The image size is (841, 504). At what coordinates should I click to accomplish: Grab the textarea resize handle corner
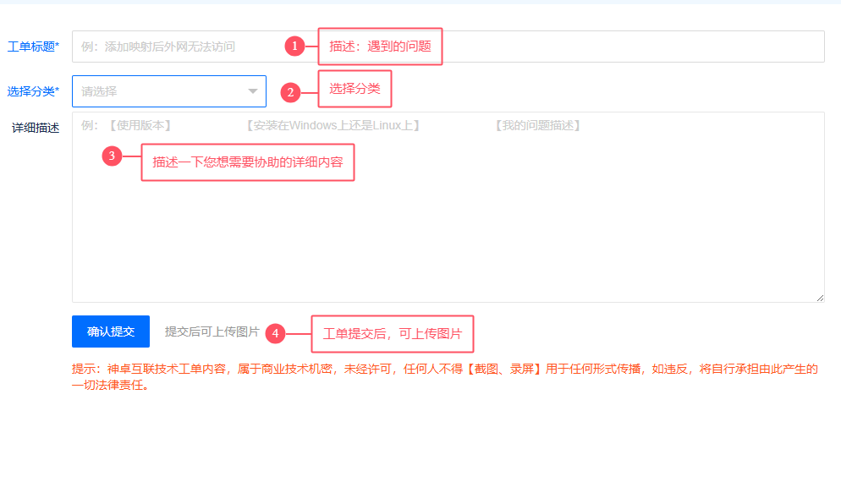820,298
